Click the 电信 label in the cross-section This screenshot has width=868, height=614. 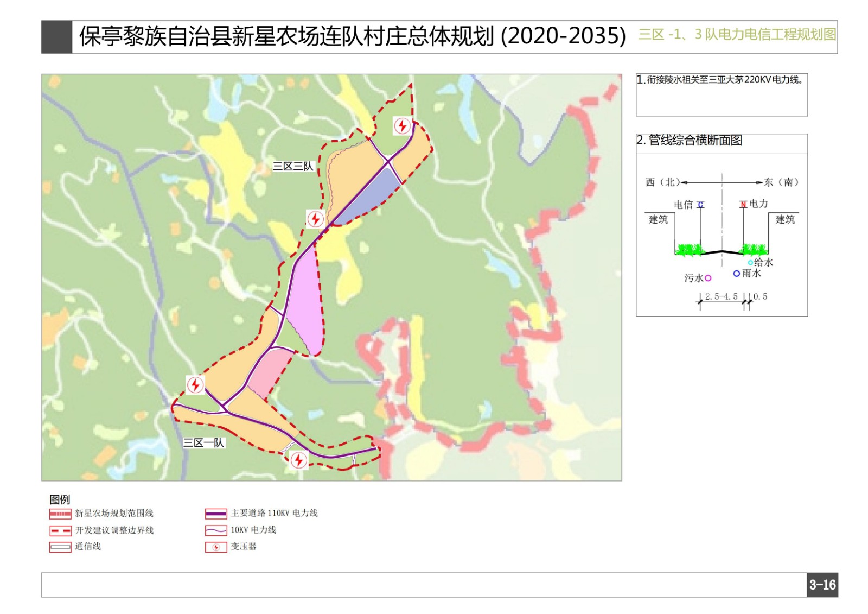[684, 205]
